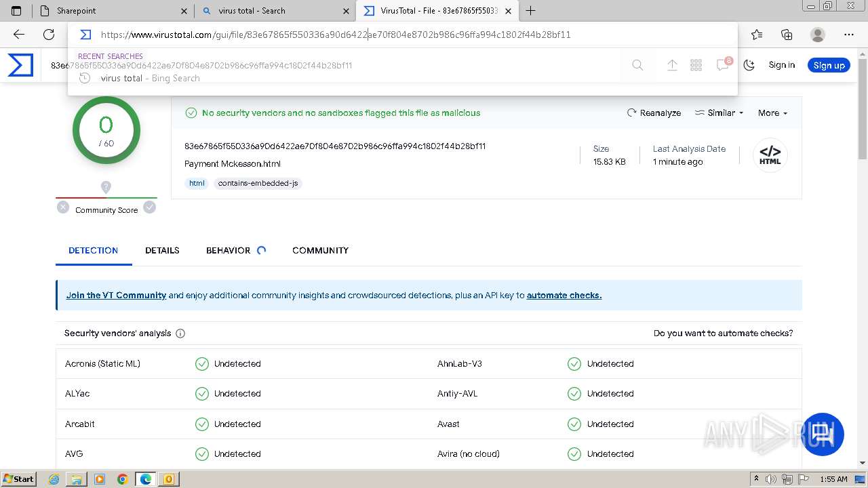Click the VirusTotal logo icon
Screen dimensions: 868x488
coord(20,65)
